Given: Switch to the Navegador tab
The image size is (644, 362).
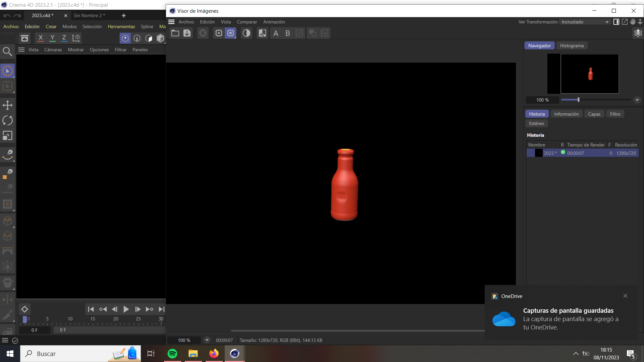Looking at the screenshot, I should [x=539, y=46].
